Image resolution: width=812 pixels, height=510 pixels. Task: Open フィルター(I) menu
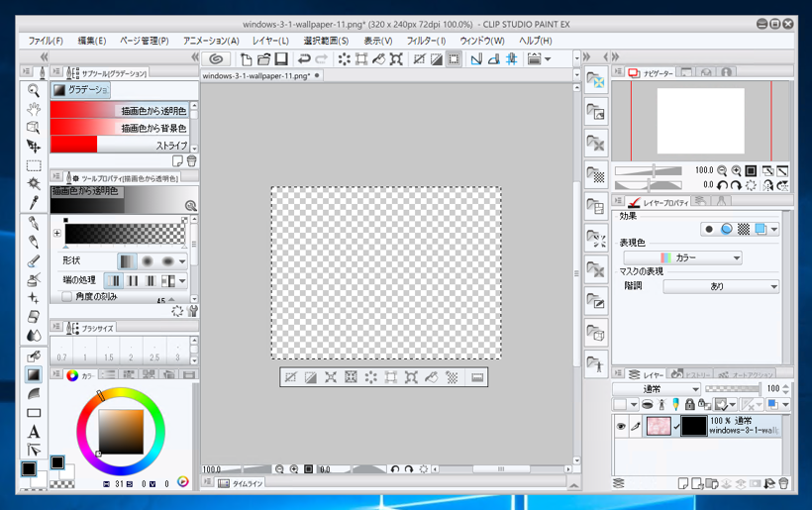click(426, 41)
